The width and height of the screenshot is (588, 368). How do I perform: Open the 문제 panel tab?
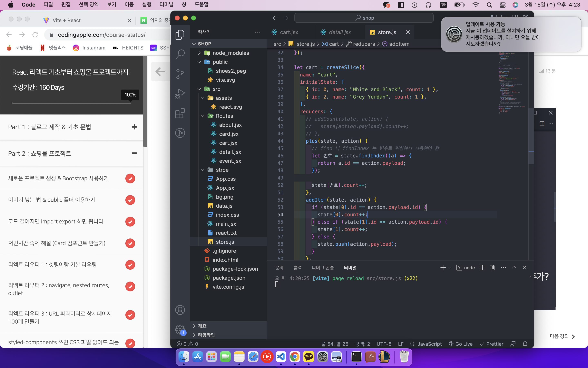tap(280, 267)
